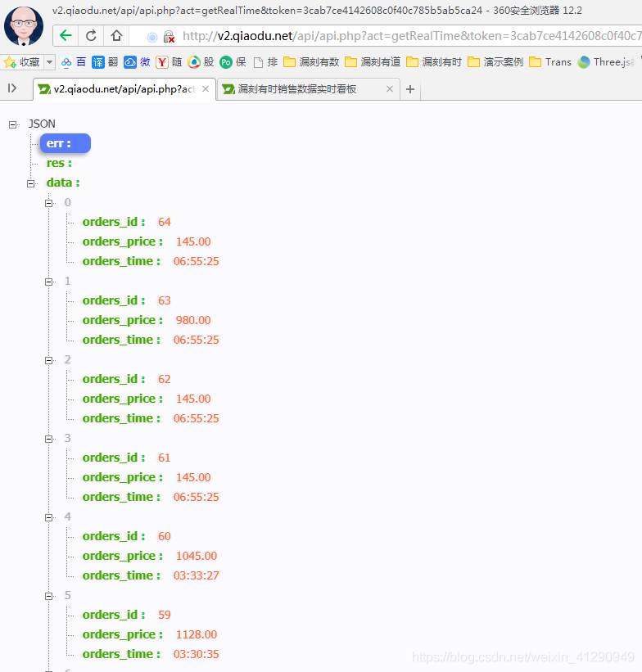Click the blue circle icon in address bar
Image resolution: width=642 pixels, height=672 pixels.
tap(151, 38)
